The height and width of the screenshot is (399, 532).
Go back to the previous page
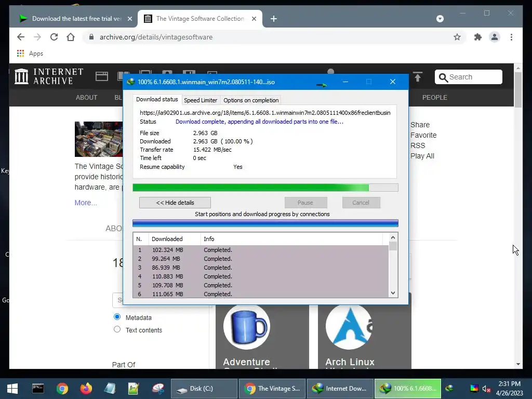[x=21, y=37]
